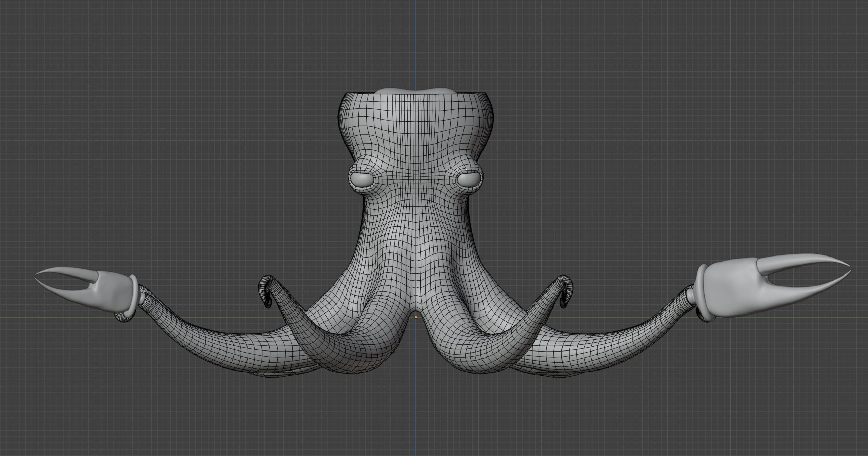Click the orange object origin dot
The width and height of the screenshot is (868, 456).
tap(416, 317)
